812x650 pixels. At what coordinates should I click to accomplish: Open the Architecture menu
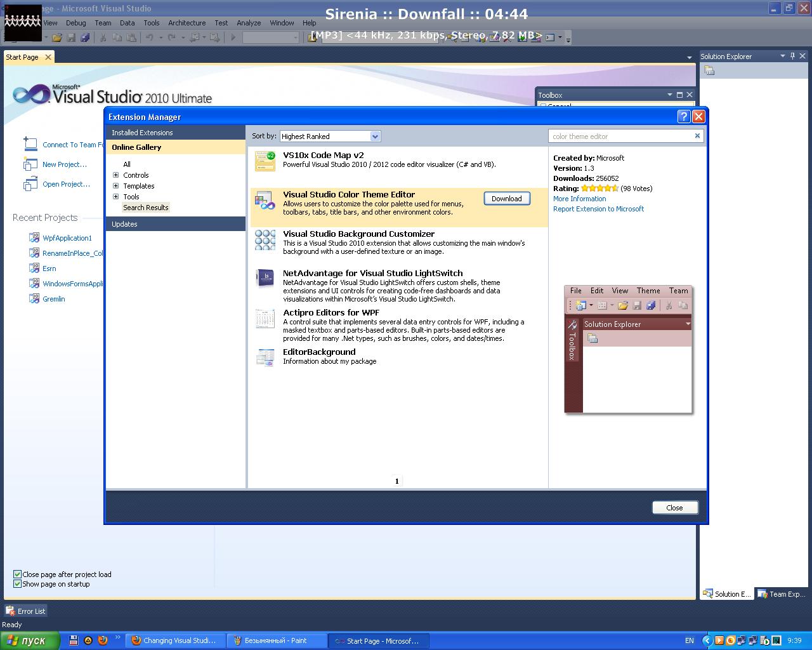point(187,23)
